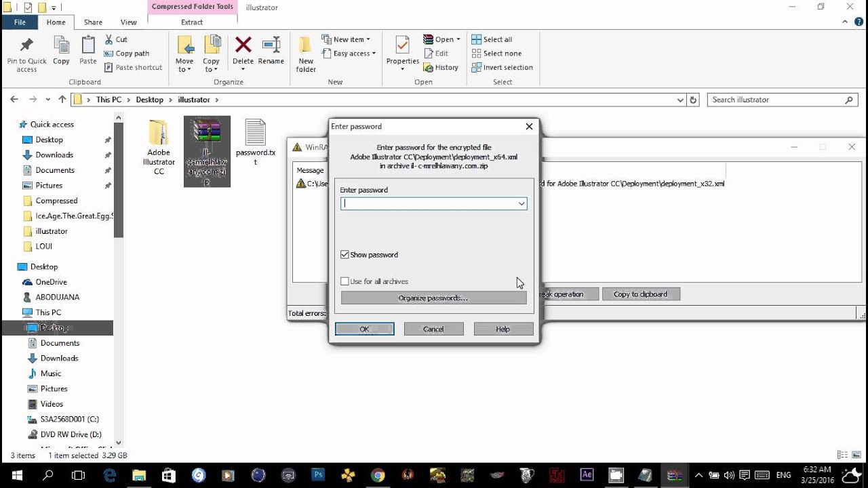Click the Rename icon
868x488 pixels.
pyautogui.click(x=271, y=45)
